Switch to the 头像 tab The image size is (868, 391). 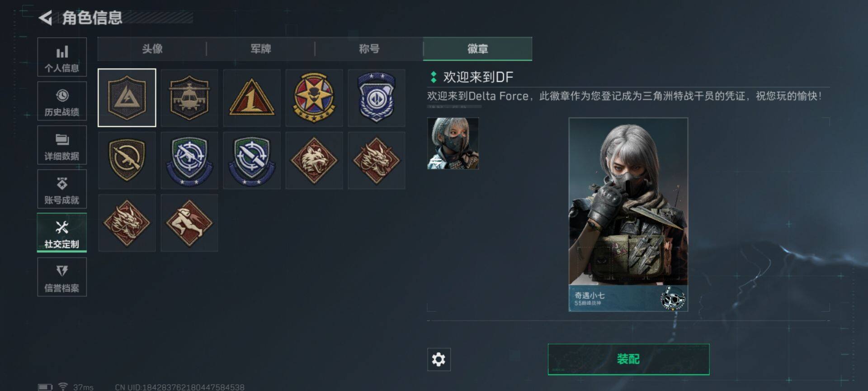152,49
